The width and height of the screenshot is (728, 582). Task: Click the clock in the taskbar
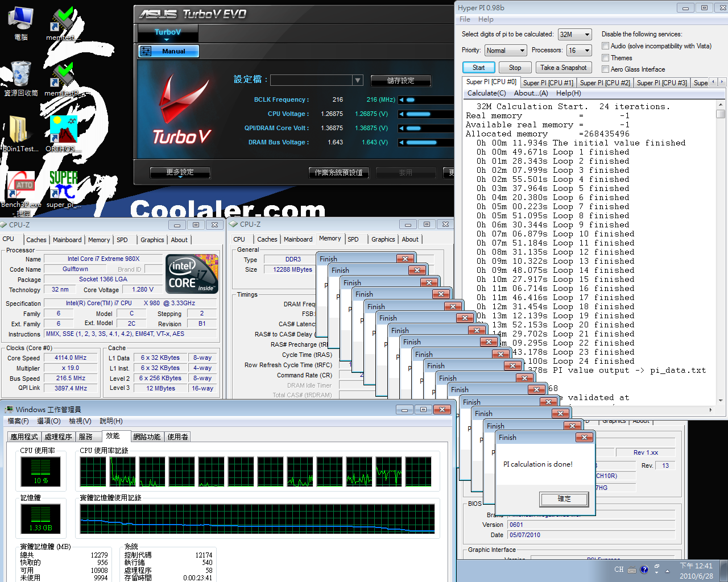[696, 571]
